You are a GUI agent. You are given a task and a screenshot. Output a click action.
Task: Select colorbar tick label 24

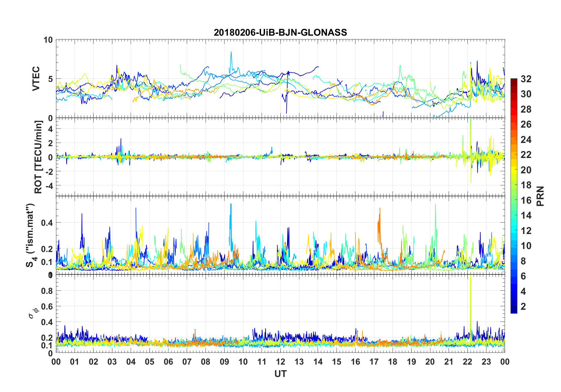click(526, 139)
